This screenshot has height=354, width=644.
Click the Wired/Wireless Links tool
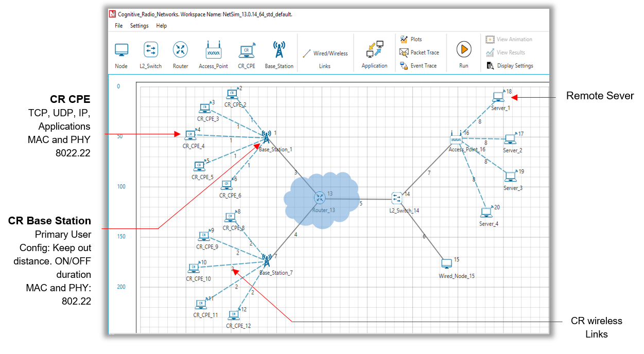point(325,54)
